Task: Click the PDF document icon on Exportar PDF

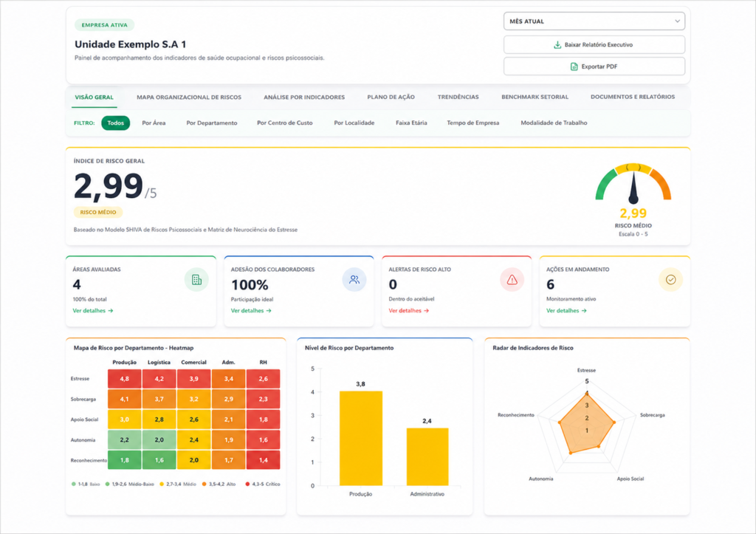Action: (574, 66)
